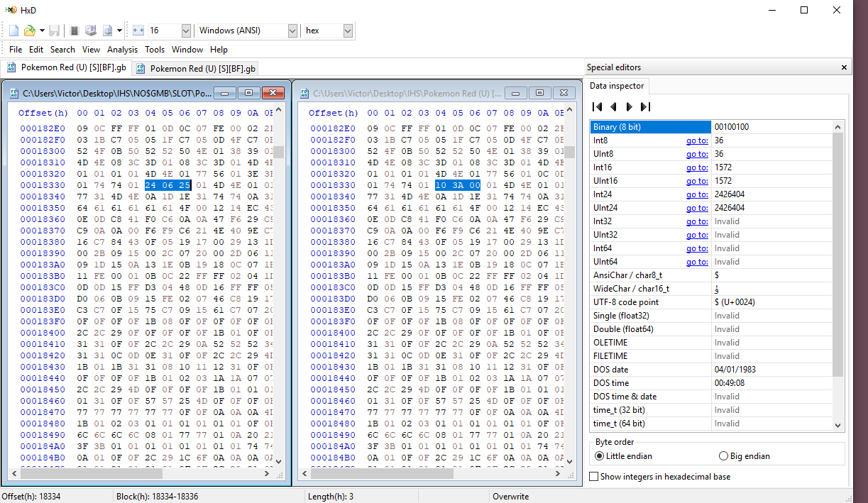Click 'go to:' link for UInt16
The width and height of the screenshot is (868, 503).
tap(697, 181)
